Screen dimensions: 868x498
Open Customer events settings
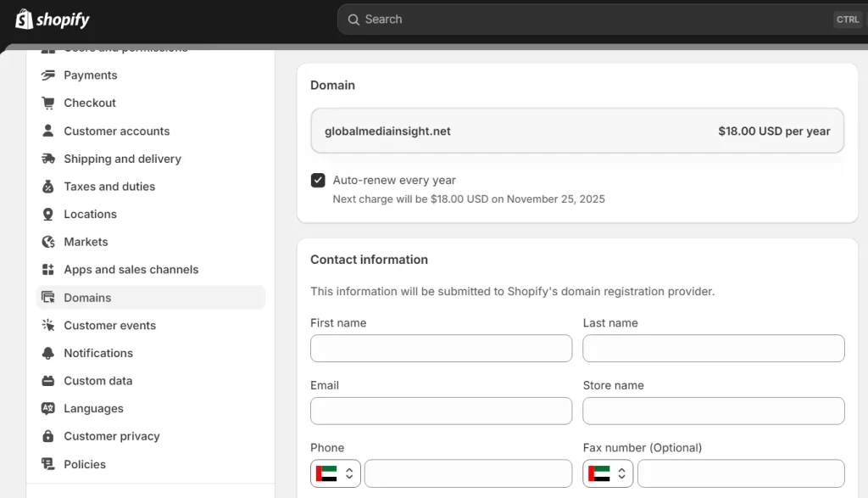click(x=109, y=326)
